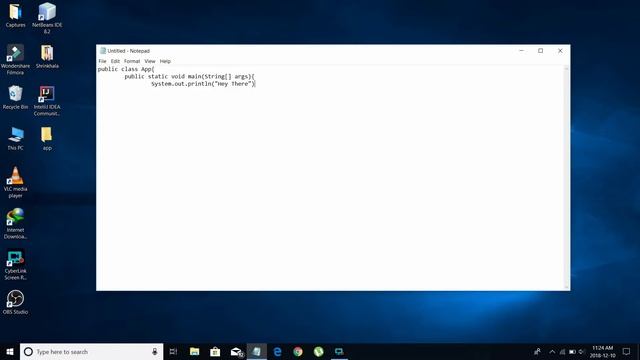Open the People icon in the system tray
This screenshot has width=640, height=360.
(x=537, y=351)
